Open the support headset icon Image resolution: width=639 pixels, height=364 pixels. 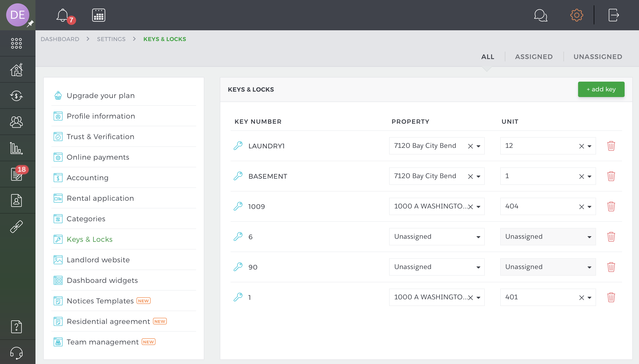[x=17, y=353]
